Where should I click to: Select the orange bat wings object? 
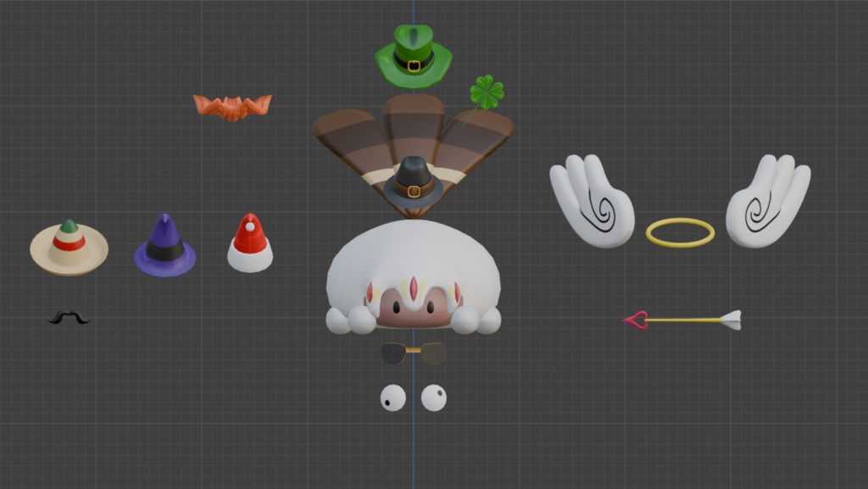(x=232, y=108)
